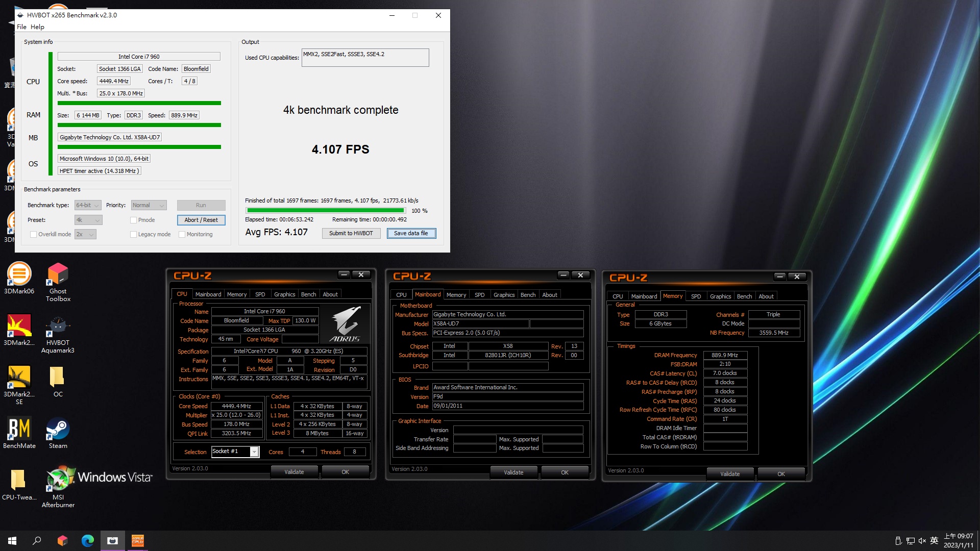Select About tab in Memory CPU-Z window
The width and height of the screenshot is (980, 551).
[766, 296]
